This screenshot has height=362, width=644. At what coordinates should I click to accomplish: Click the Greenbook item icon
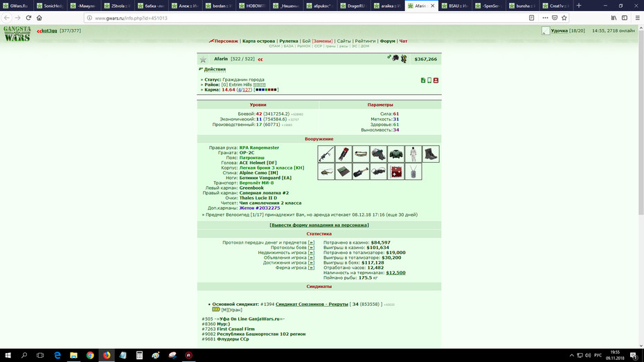tap(343, 172)
